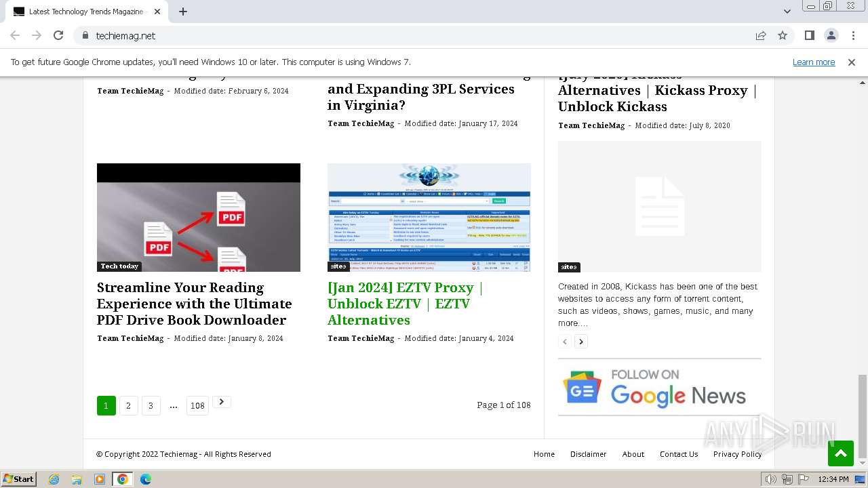Select the Latest Technology Trends Magazine tab

87,12
